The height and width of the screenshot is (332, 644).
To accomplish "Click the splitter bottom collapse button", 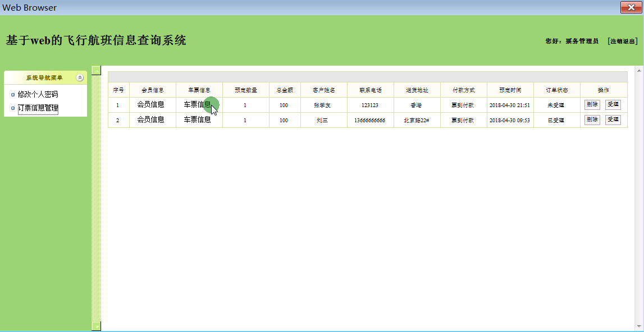I will [x=96, y=326].
